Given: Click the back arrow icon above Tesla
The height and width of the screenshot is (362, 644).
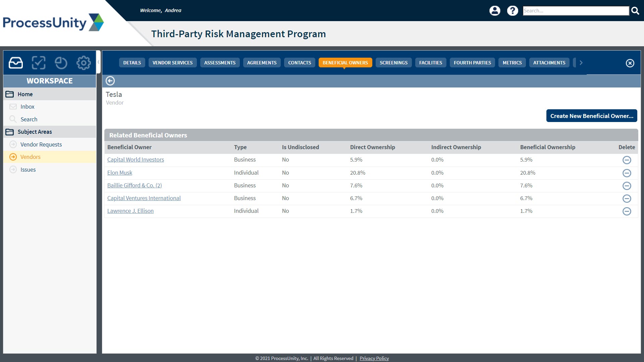Looking at the screenshot, I should point(110,81).
